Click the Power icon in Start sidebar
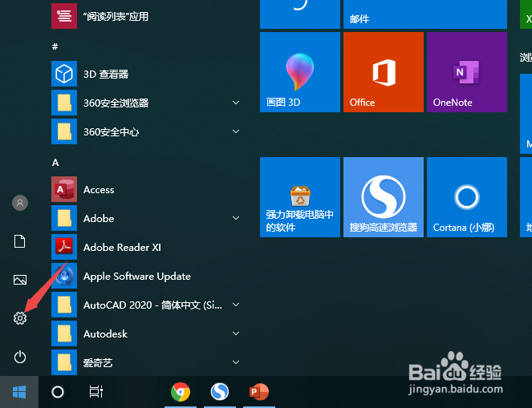532x408 pixels. click(20, 358)
